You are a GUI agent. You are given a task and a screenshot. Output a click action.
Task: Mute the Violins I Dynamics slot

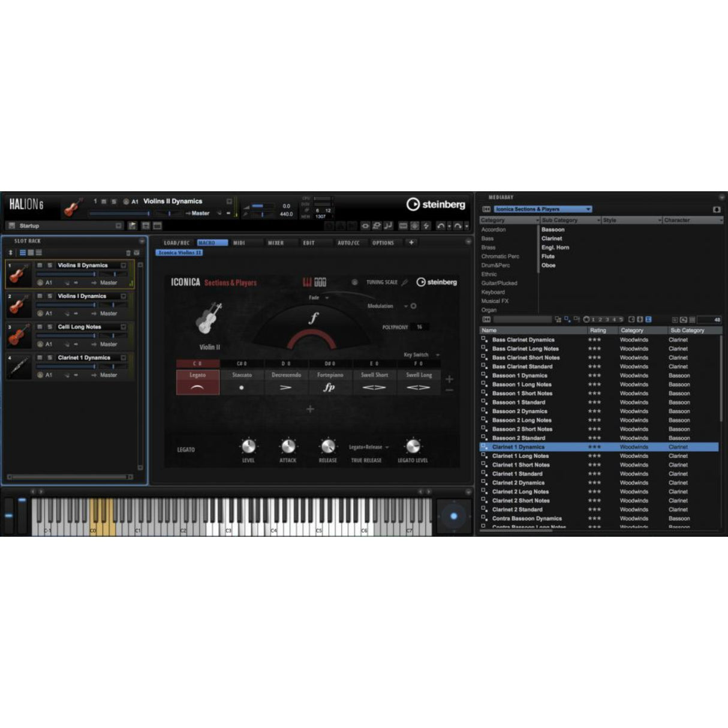(40, 296)
